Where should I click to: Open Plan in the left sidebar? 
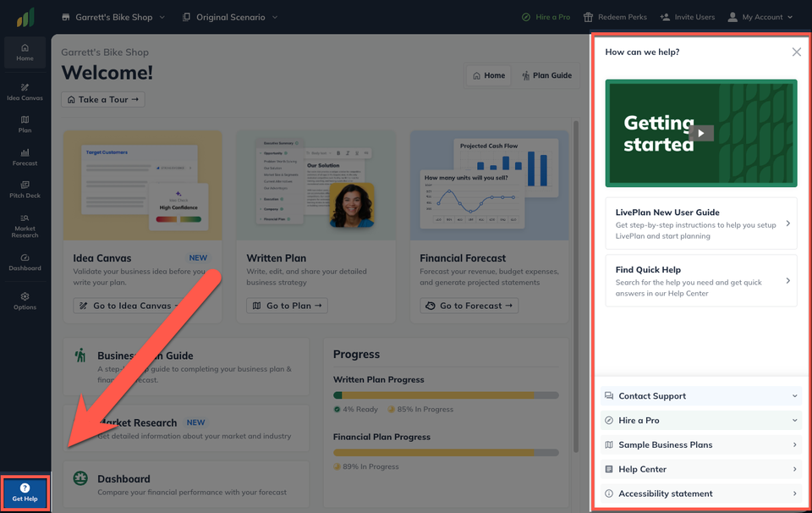point(25,124)
